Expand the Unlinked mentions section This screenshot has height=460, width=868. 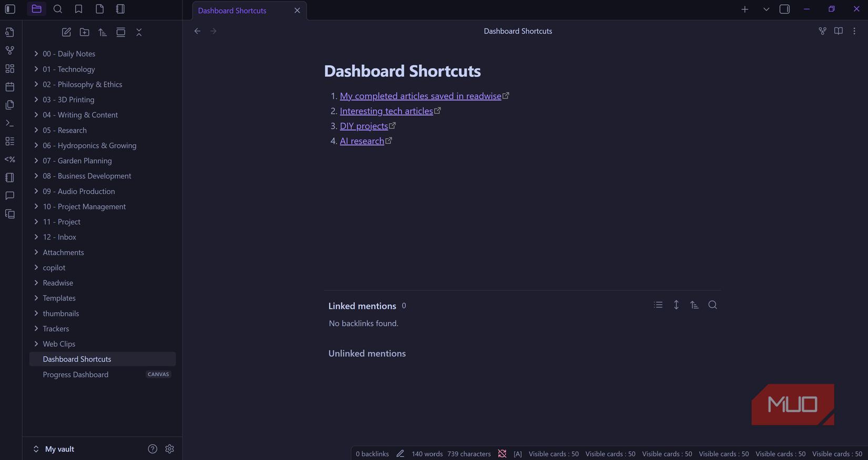(x=367, y=354)
